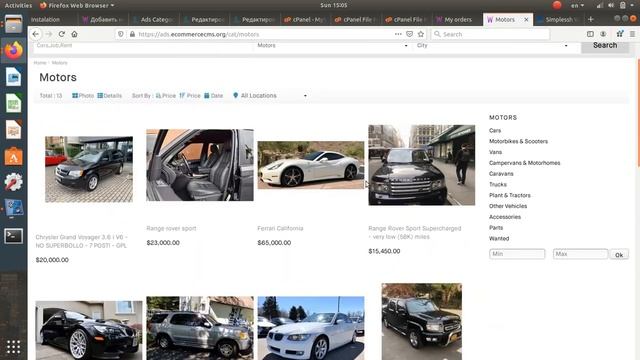Open the Wanted category link
640x360 pixels.
click(499, 239)
